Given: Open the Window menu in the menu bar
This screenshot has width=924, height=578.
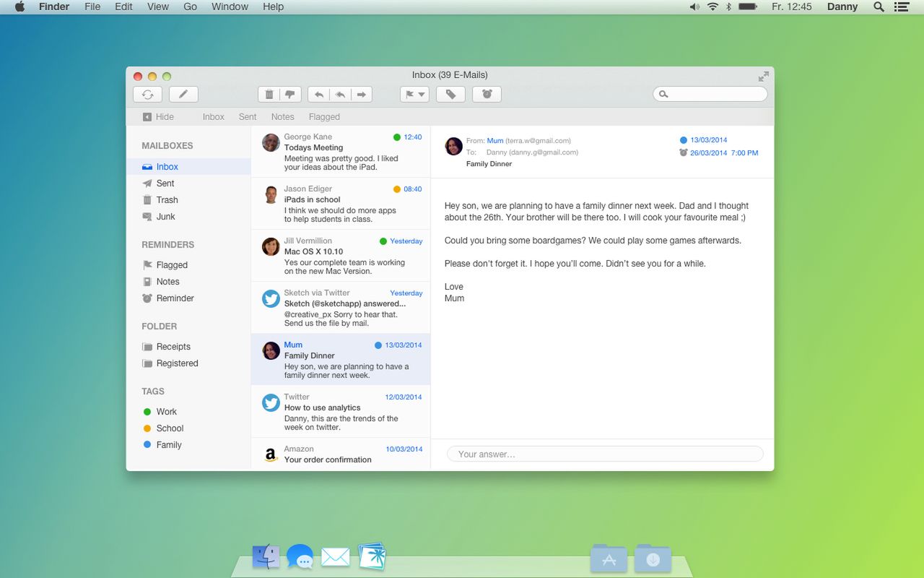Looking at the screenshot, I should click(230, 7).
